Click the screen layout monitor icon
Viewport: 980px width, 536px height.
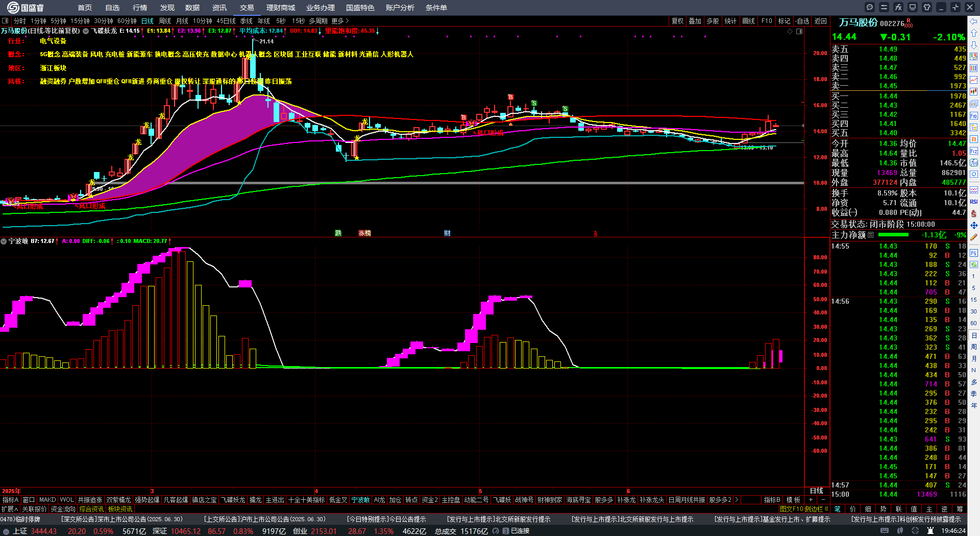(x=913, y=7)
